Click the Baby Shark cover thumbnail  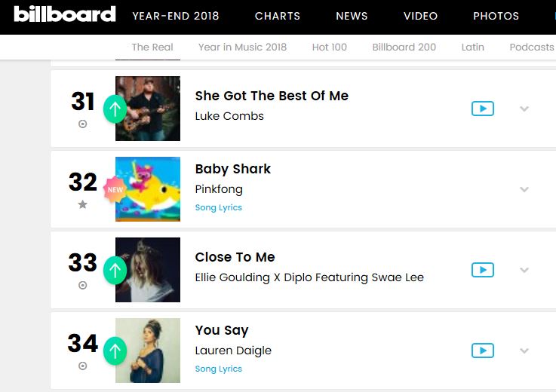coord(148,189)
